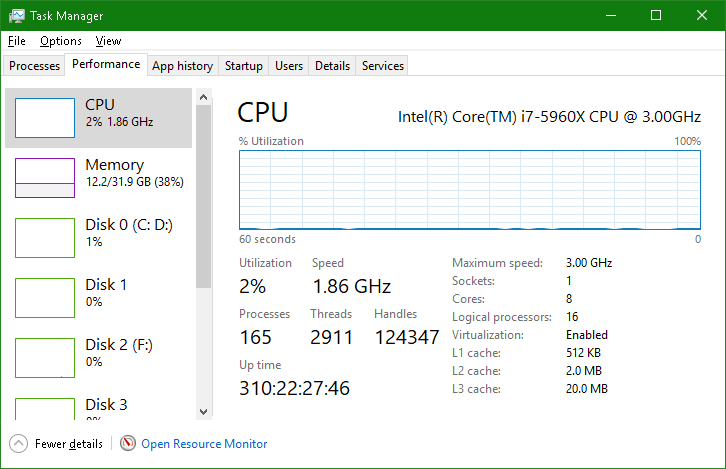Click the up time value 310:22:27:46
726x469 pixels.
click(x=294, y=388)
